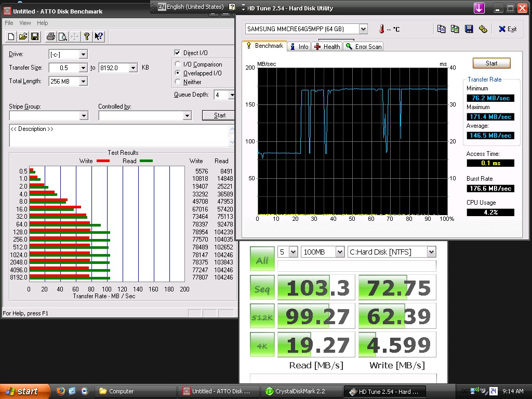Click HD Tune save screenshot floppy icon

(x=469, y=29)
